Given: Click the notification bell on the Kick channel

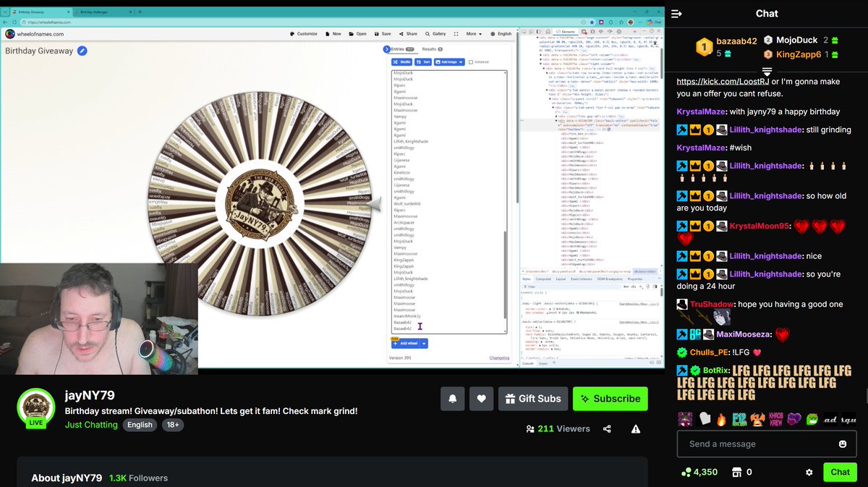Looking at the screenshot, I should coord(452,398).
